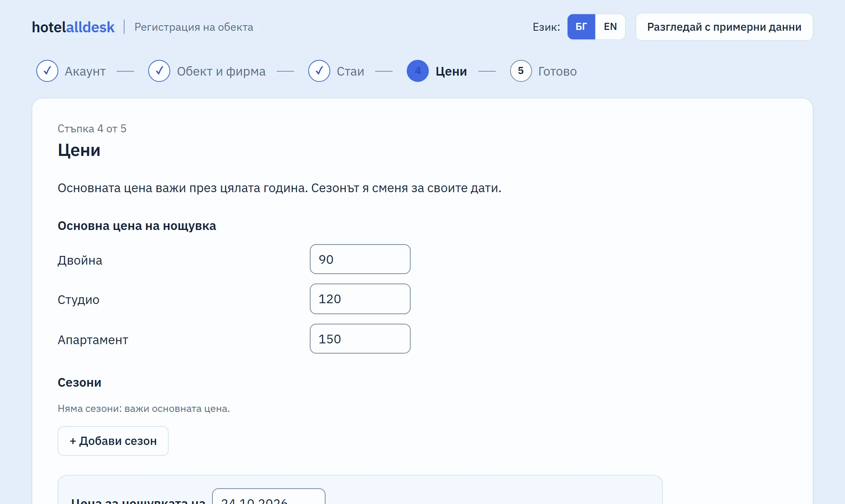Click the Основната цена важи description sentence
Screen dimensions: 845x504
tap(279, 188)
